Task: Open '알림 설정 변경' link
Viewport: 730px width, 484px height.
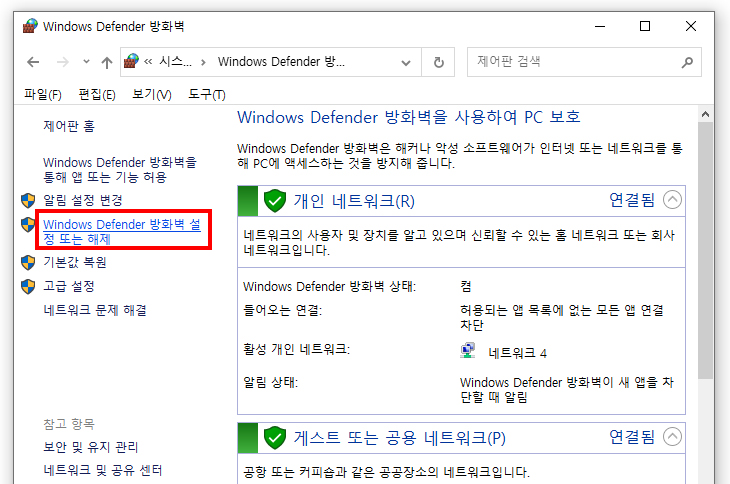Action: [83, 201]
